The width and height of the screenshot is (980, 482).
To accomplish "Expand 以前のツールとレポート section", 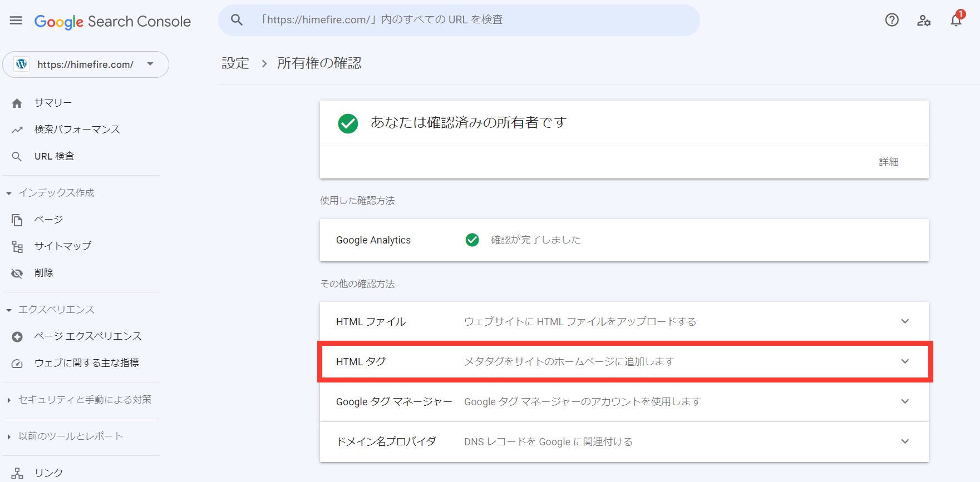I will (9, 436).
